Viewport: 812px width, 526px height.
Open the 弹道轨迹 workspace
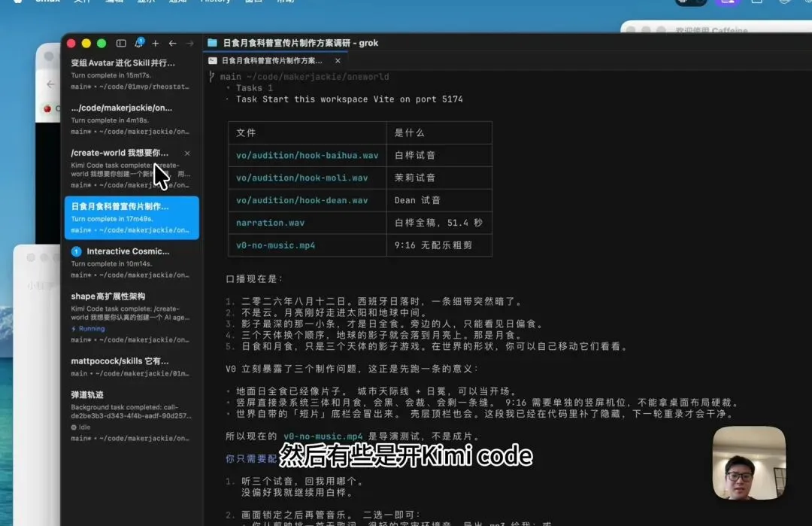pos(131,416)
